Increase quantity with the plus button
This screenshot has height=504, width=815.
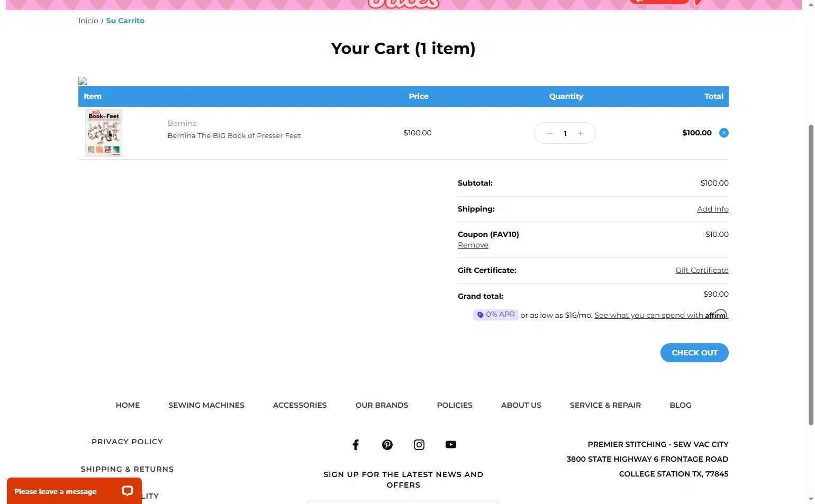(581, 133)
